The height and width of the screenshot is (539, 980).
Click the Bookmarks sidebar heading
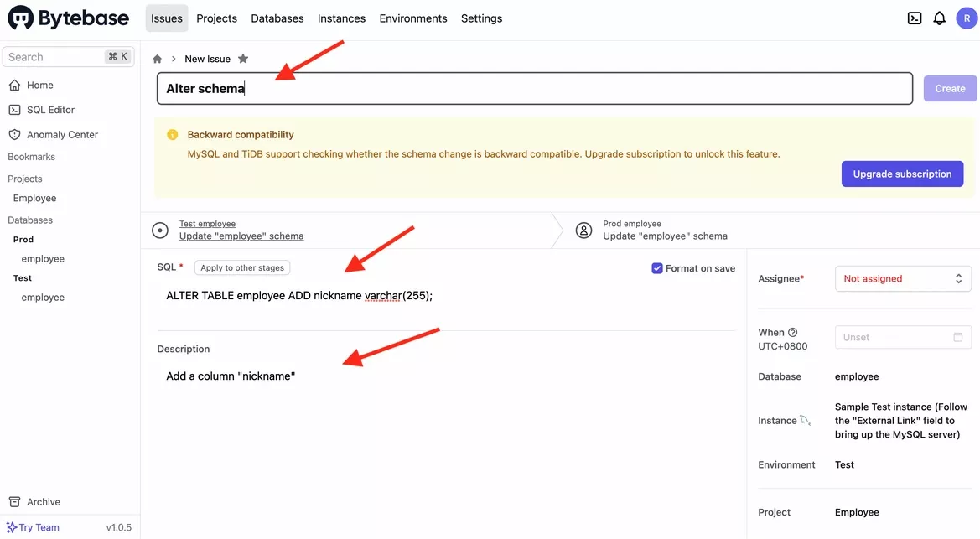click(31, 156)
